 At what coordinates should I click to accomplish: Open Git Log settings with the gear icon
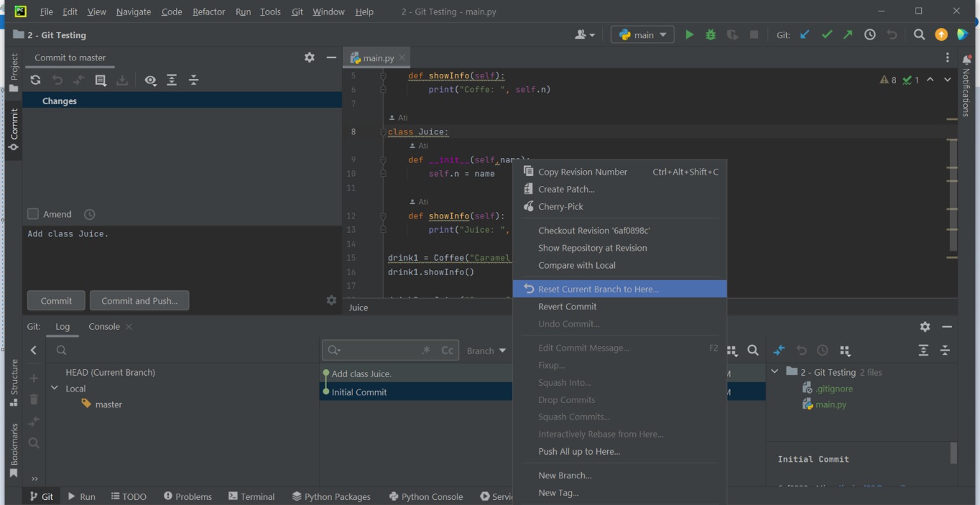pos(925,326)
